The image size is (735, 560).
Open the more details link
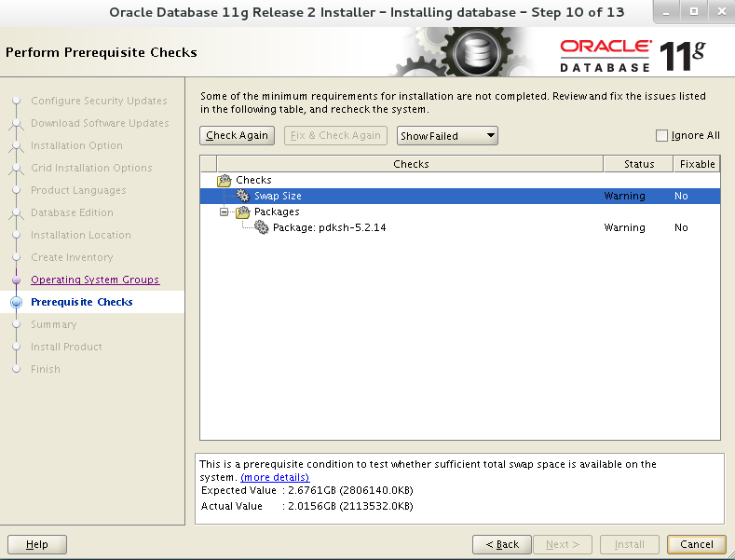[x=275, y=477]
